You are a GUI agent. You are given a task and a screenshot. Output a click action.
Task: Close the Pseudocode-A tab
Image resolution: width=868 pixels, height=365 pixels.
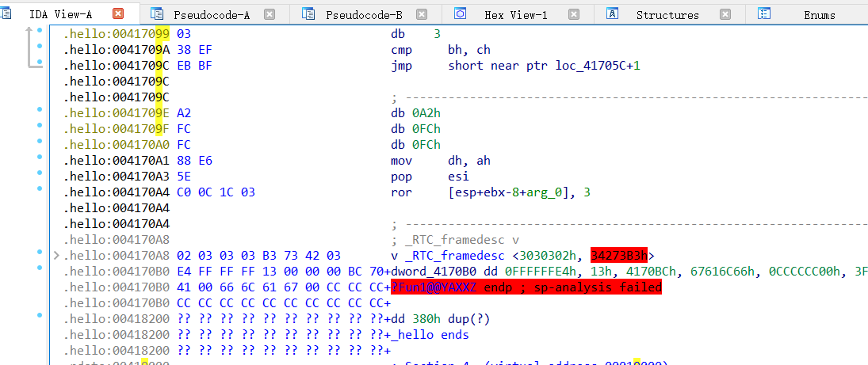point(269,14)
